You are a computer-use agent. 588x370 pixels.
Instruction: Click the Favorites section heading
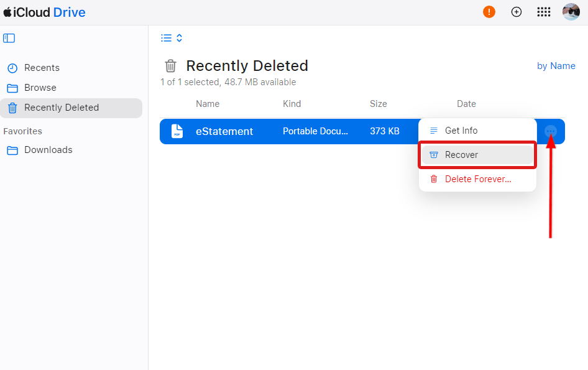22,131
